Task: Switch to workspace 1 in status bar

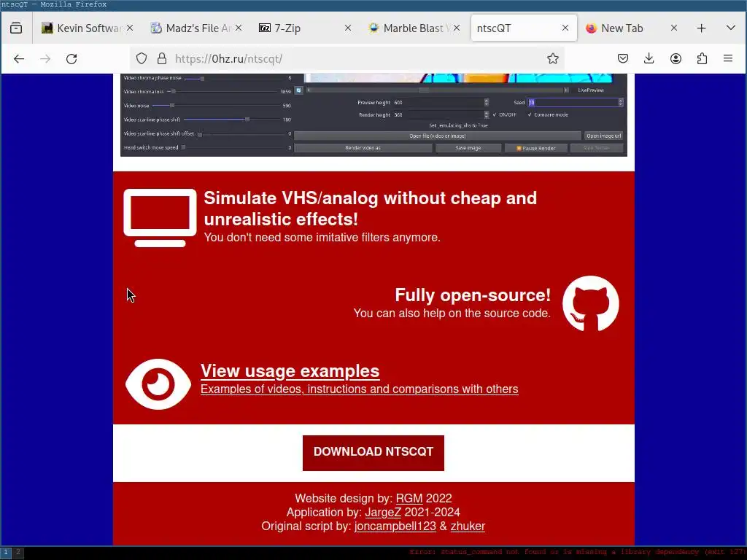Action: tap(6, 553)
